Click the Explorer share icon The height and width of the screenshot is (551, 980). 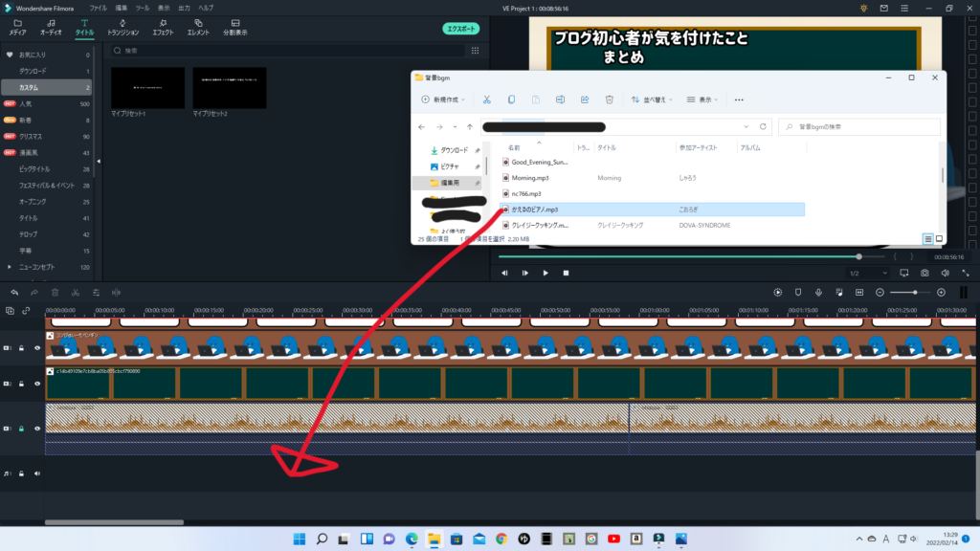[585, 99]
